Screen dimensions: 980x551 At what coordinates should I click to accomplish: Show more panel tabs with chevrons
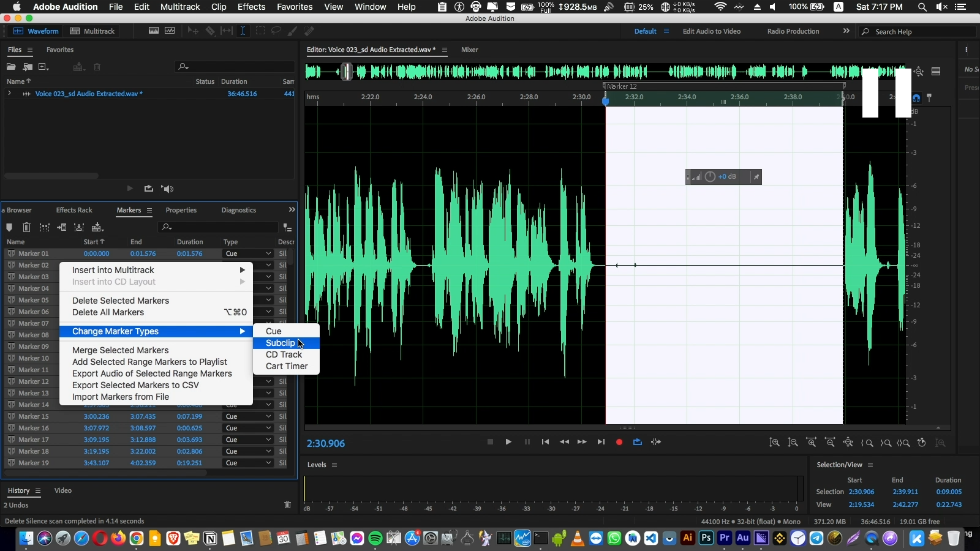pyautogui.click(x=292, y=209)
